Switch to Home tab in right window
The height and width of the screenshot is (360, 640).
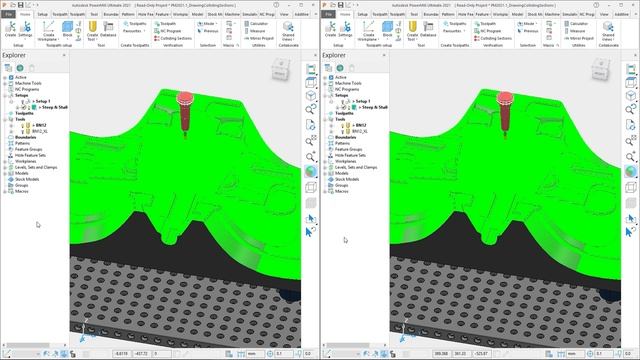pos(345,14)
